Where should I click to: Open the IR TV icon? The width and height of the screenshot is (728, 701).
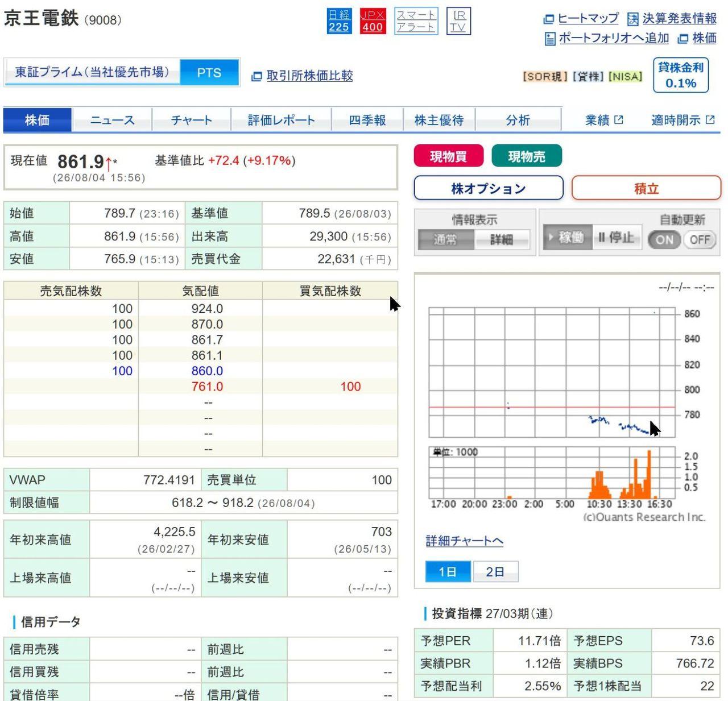pos(458,21)
